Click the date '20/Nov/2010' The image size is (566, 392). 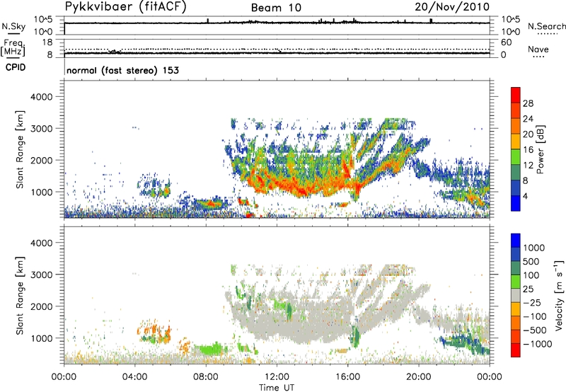click(x=452, y=7)
